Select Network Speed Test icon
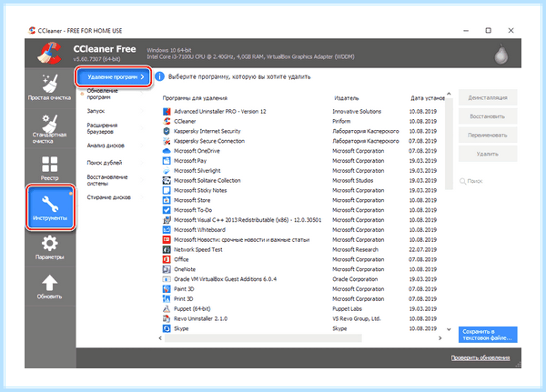546x392 pixels. pyautogui.click(x=167, y=249)
